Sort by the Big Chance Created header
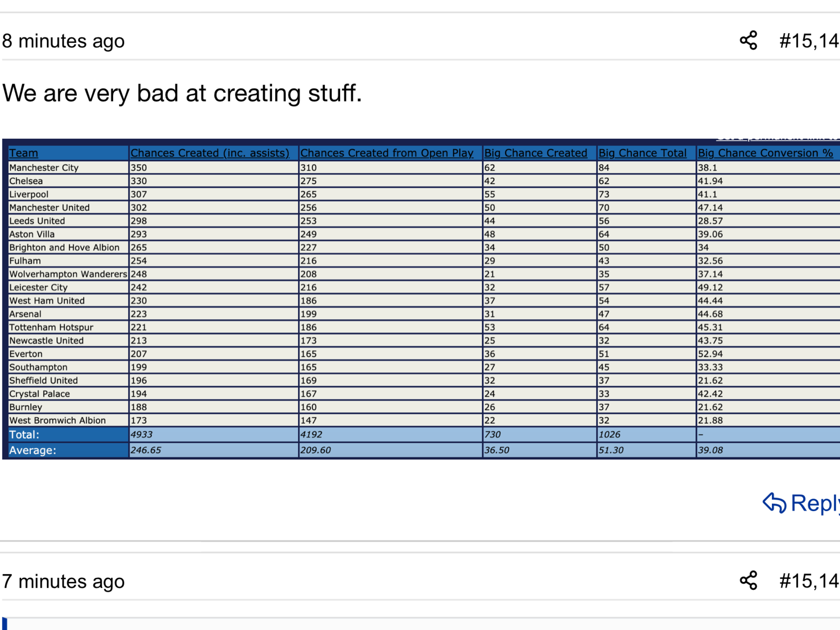 536,153
